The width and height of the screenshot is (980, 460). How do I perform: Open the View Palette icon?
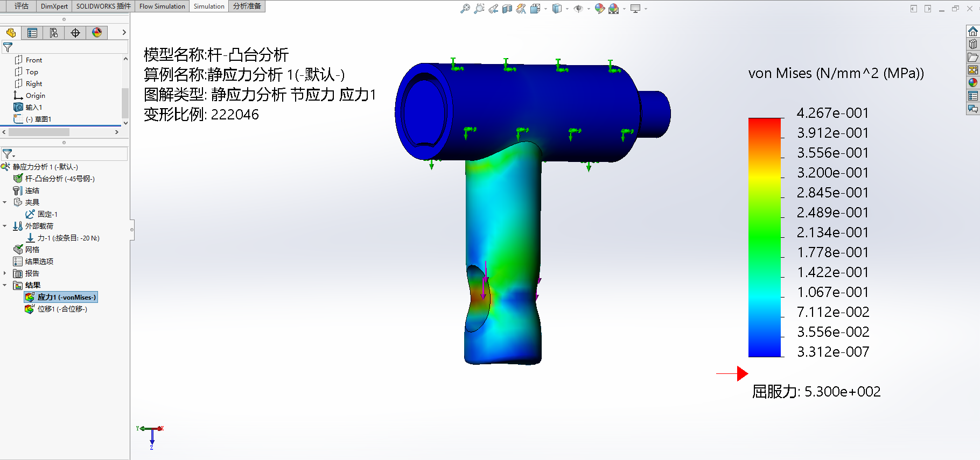[973, 70]
